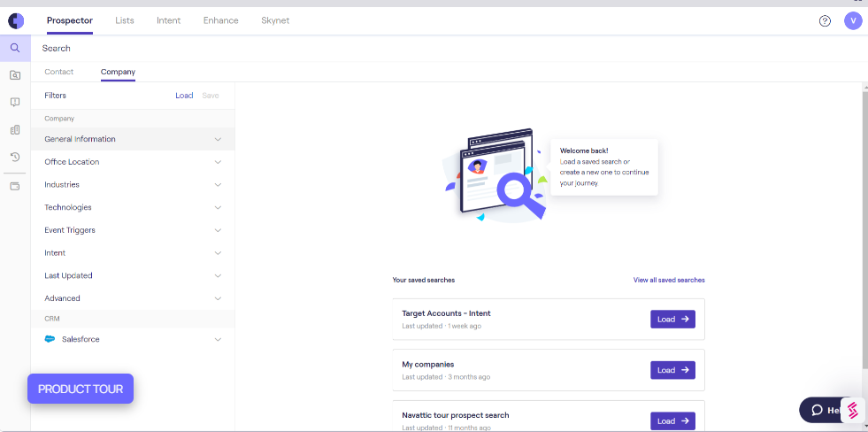Click the Welcome back! tooltip text
Screen dimensions: 868x432
point(584,150)
